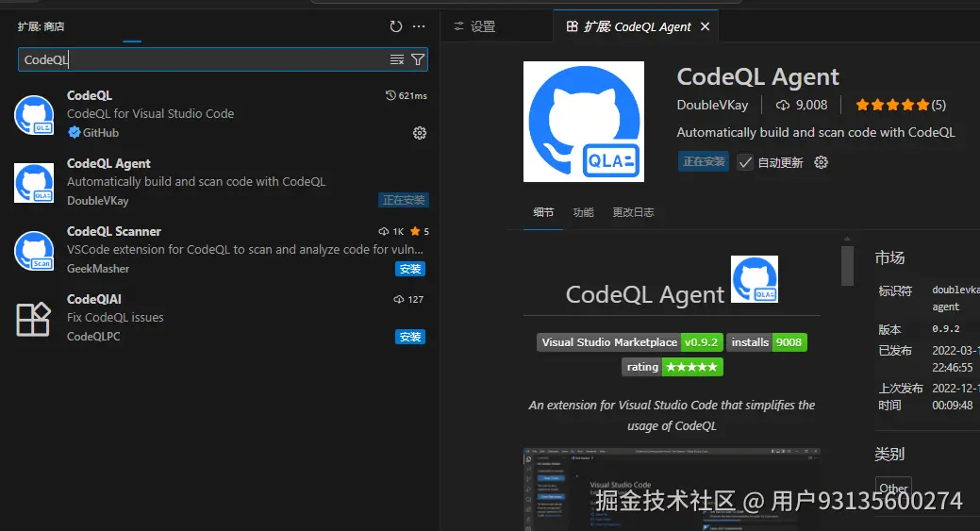Click the small logo beside CodeQL Agent heading

755,279
